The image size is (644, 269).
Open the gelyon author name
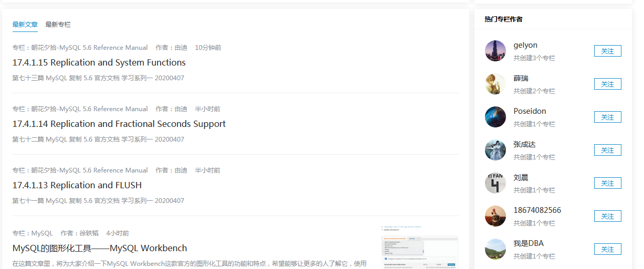click(x=525, y=45)
